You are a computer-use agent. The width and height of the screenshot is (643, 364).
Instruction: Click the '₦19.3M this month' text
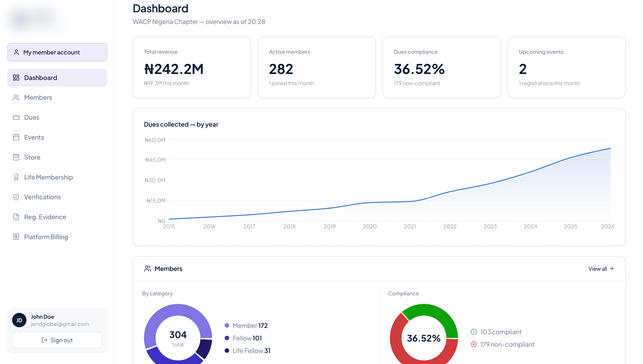pos(167,83)
